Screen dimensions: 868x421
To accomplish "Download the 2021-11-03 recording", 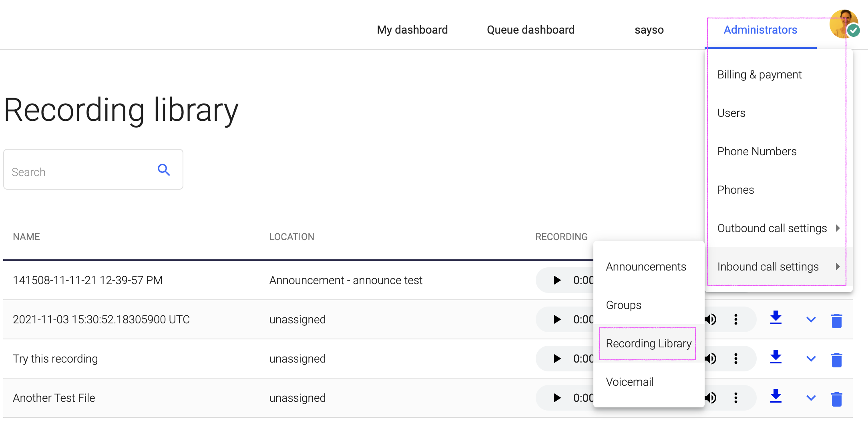I will coord(775,319).
